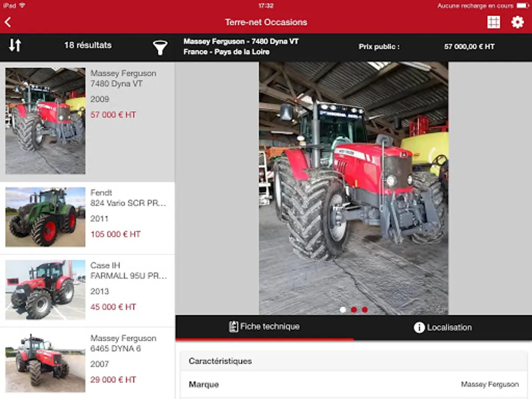Open the filter funnel icon
This screenshot has height=399, width=532.
pyautogui.click(x=160, y=47)
